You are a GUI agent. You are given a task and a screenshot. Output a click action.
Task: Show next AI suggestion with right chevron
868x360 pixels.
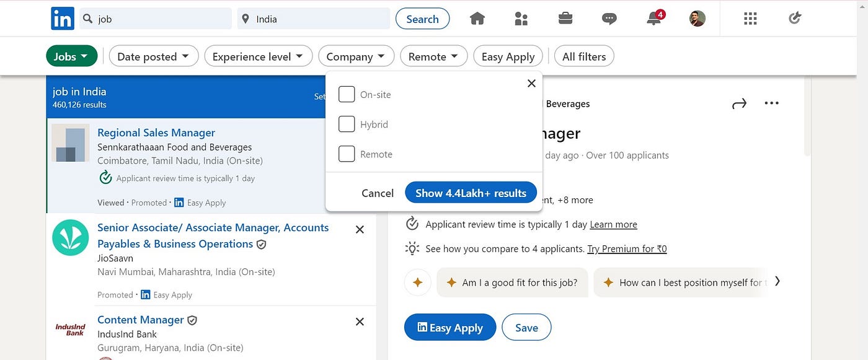pos(777,282)
